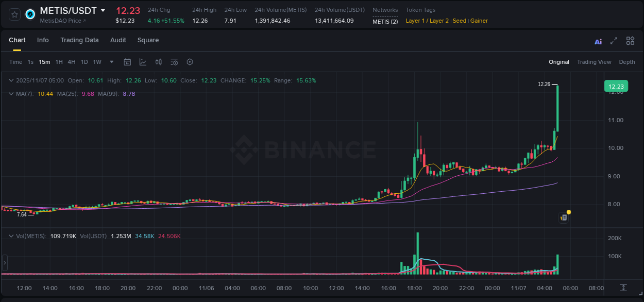644x302 pixels.
Task: Click the Gainer token tag
Action: pyautogui.click(x=479, y=21)
